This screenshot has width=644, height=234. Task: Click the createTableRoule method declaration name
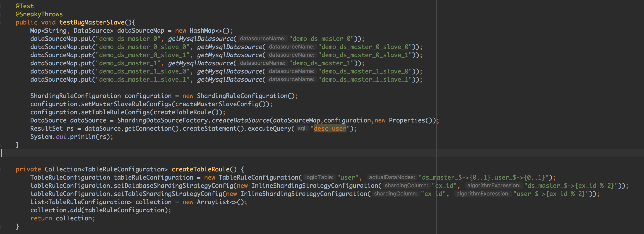tap(200, 169)
